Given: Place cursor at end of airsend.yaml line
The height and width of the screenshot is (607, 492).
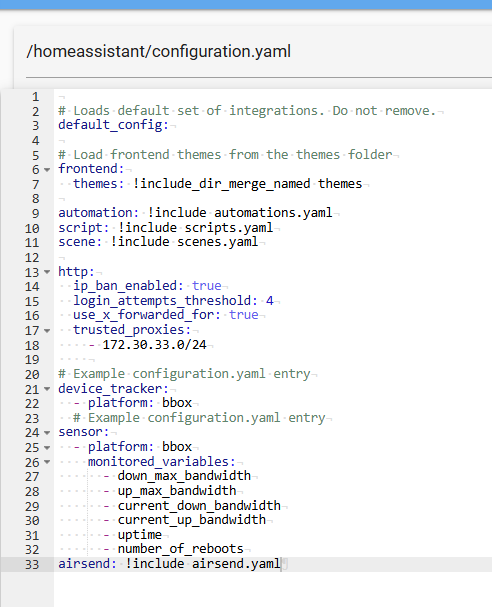Looking at the screenshot, I should [x=281, y=564].
